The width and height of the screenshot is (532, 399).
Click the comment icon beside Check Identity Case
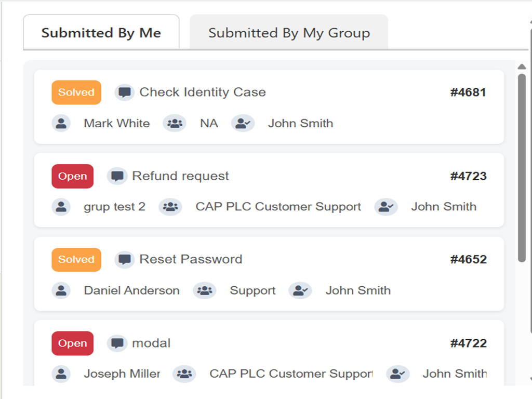point(124,92)
